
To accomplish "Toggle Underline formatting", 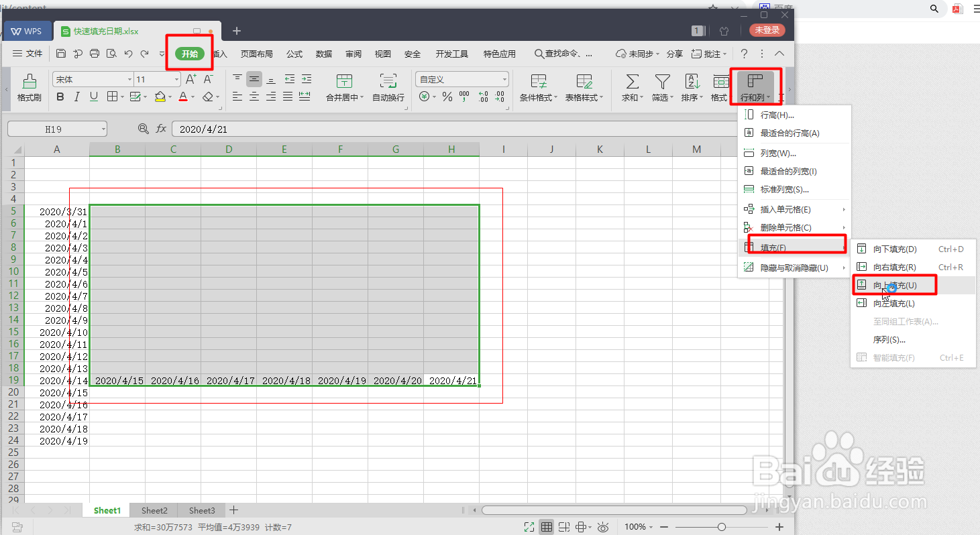I will (94, 97).
